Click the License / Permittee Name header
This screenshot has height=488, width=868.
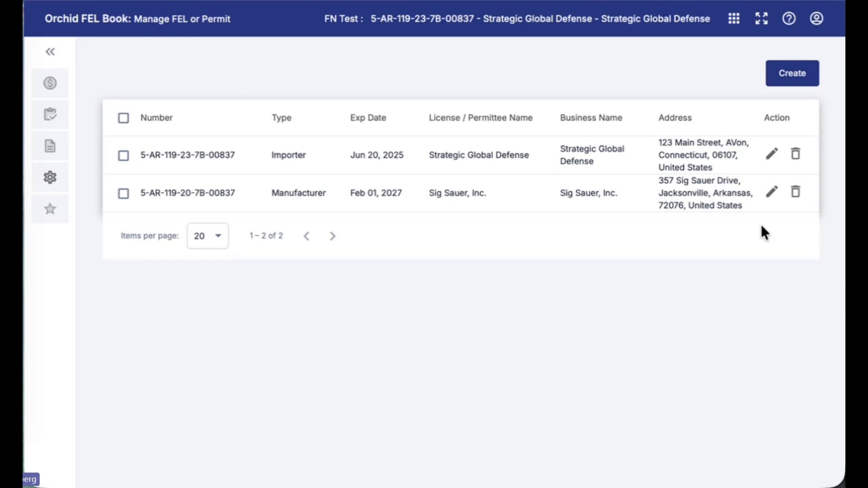tap(480, 118)
